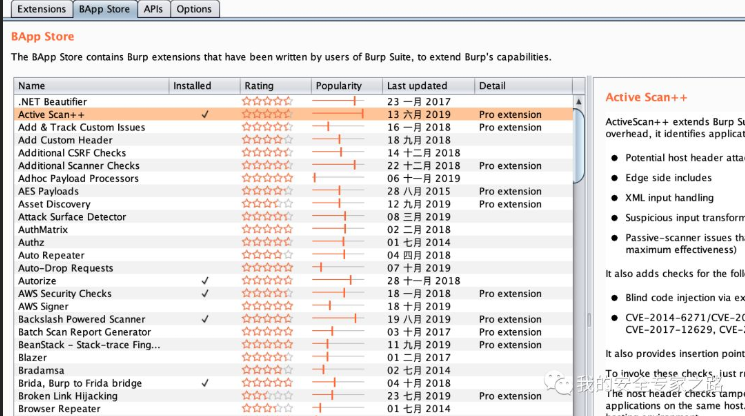The image size is (745, 416).
Task: Sort by the Installed column header
Action: coord(204,86)
